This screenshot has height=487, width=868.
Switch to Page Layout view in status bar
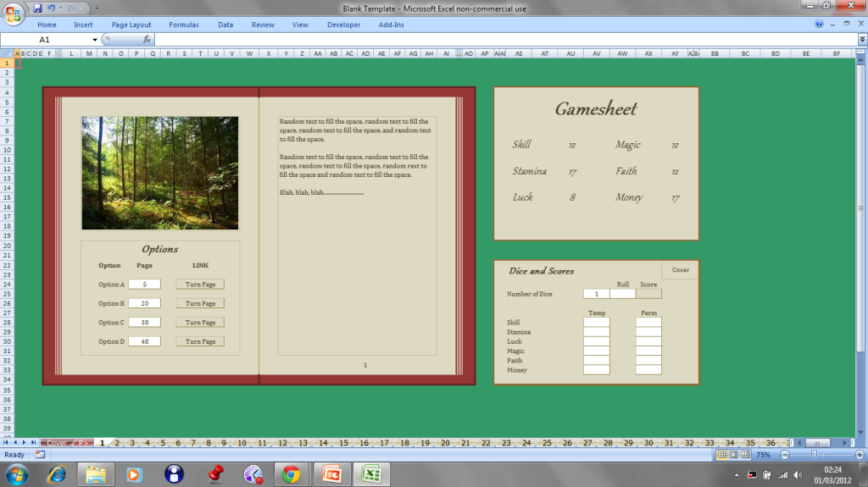[x=733, y=455]
